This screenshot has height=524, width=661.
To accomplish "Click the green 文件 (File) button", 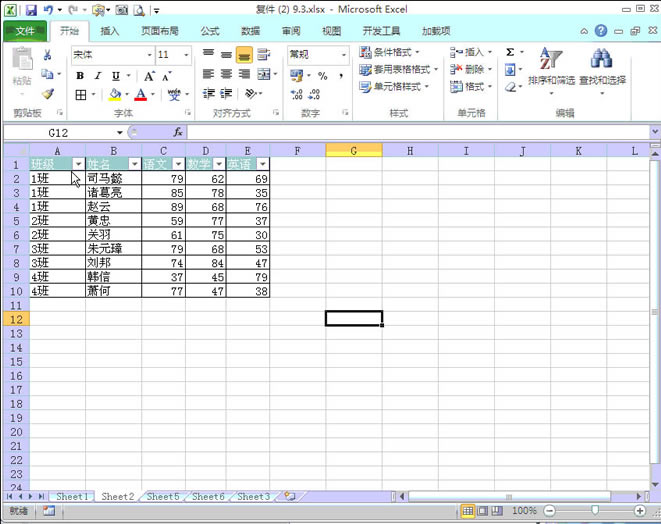I will (25, 31).
